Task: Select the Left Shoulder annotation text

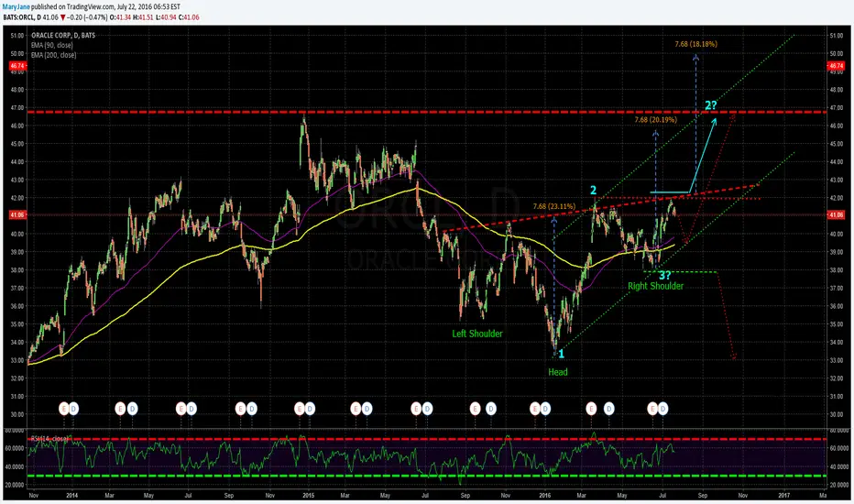Action: tap(477, 334)
